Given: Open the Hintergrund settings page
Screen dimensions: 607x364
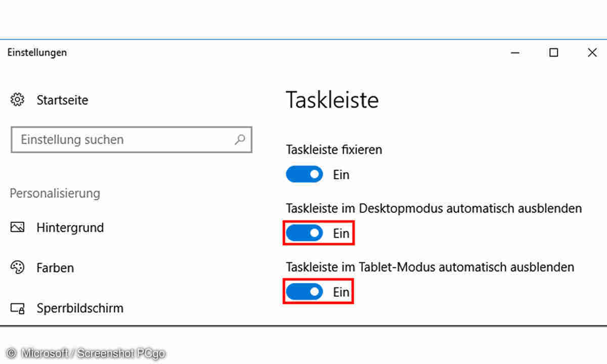Looking at the screenshot, I should coord(70,227).
